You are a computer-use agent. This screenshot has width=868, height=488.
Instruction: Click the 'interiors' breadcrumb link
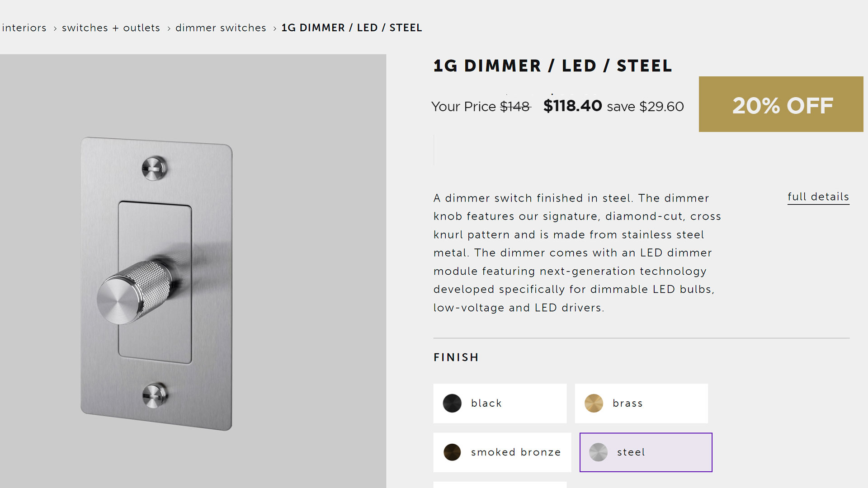[24, 28]
